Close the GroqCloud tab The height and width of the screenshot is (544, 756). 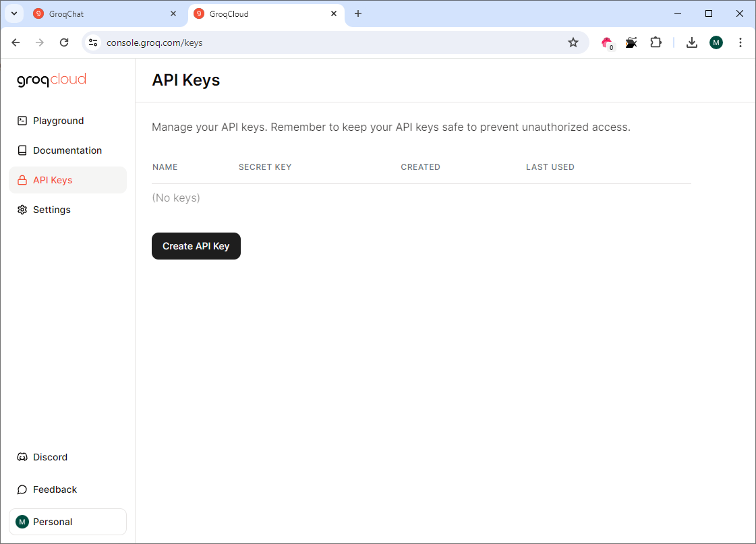tap(334, 14)
